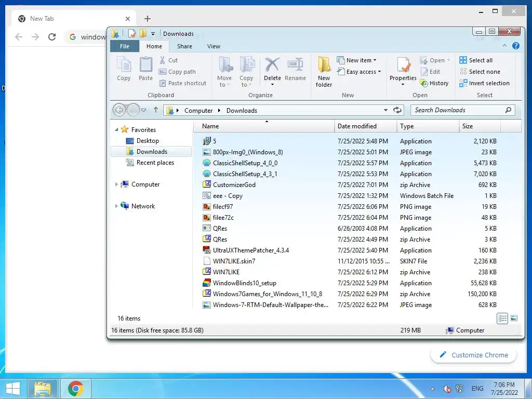Click the Rename ribbon icon
This screenshot has height=399, width=532.
295,69
